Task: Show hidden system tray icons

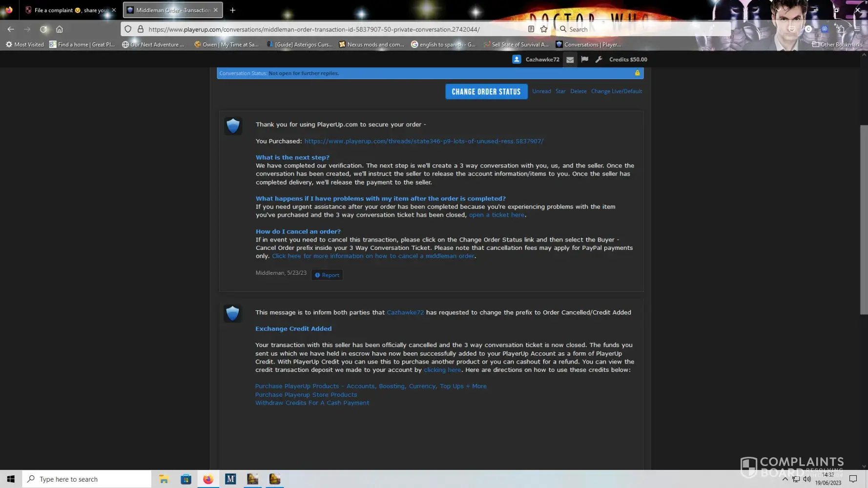Action: pos(785,479)
